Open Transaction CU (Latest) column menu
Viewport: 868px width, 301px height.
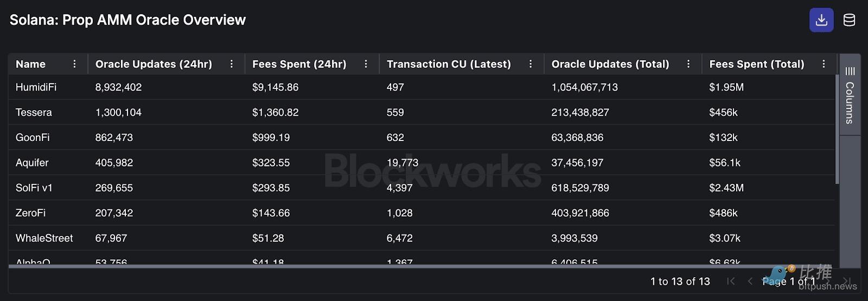531,64
